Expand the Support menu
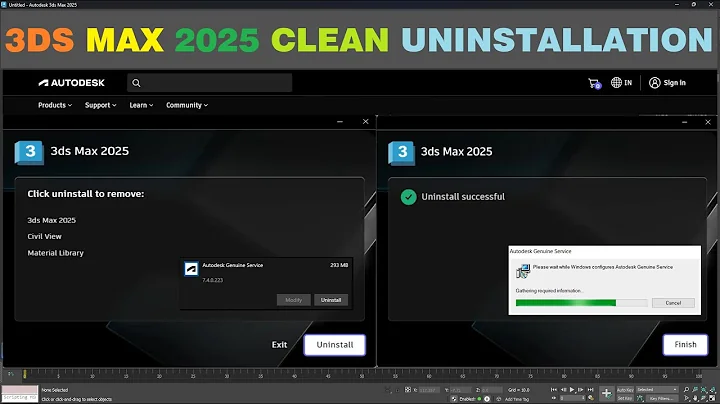The height and width of the screenshot is (404, 720). pyautogui.click(x=101, y=105)
